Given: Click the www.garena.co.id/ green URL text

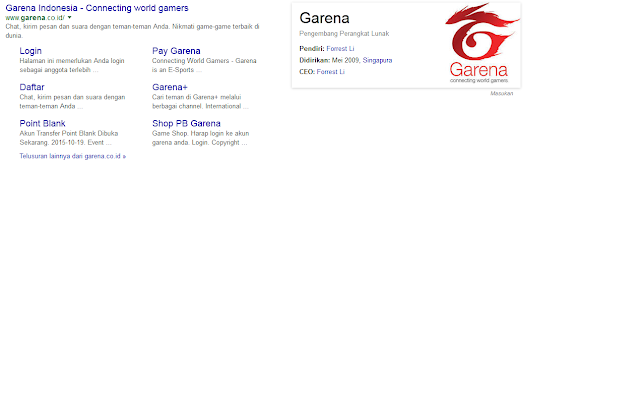Looking at the screenshot, I should (x=35, y=18).
